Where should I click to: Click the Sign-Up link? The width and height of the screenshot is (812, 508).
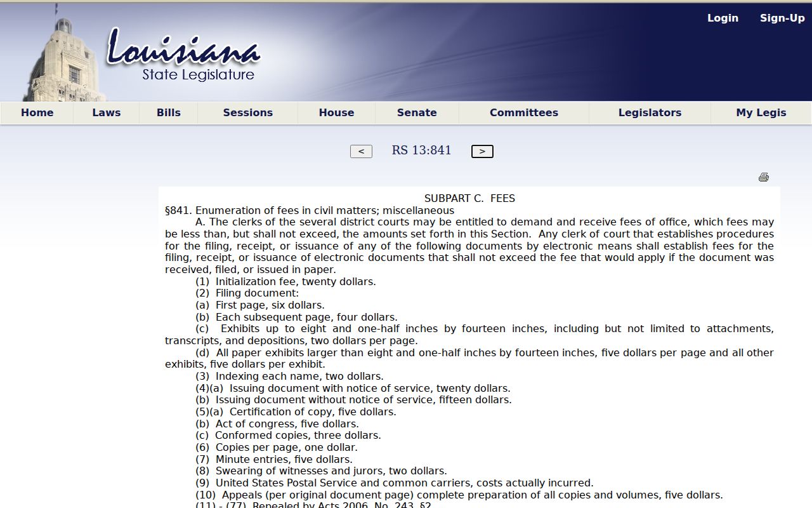point(782,18)
